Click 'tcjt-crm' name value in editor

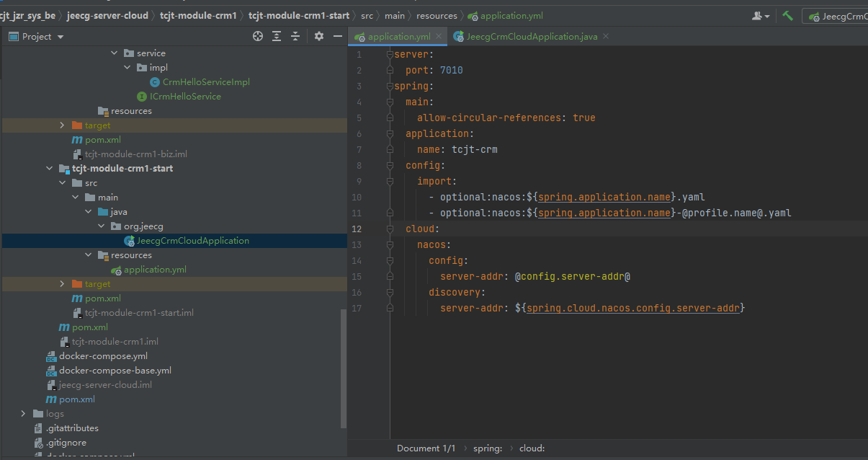pyautogui.click(x=475, y=149)
